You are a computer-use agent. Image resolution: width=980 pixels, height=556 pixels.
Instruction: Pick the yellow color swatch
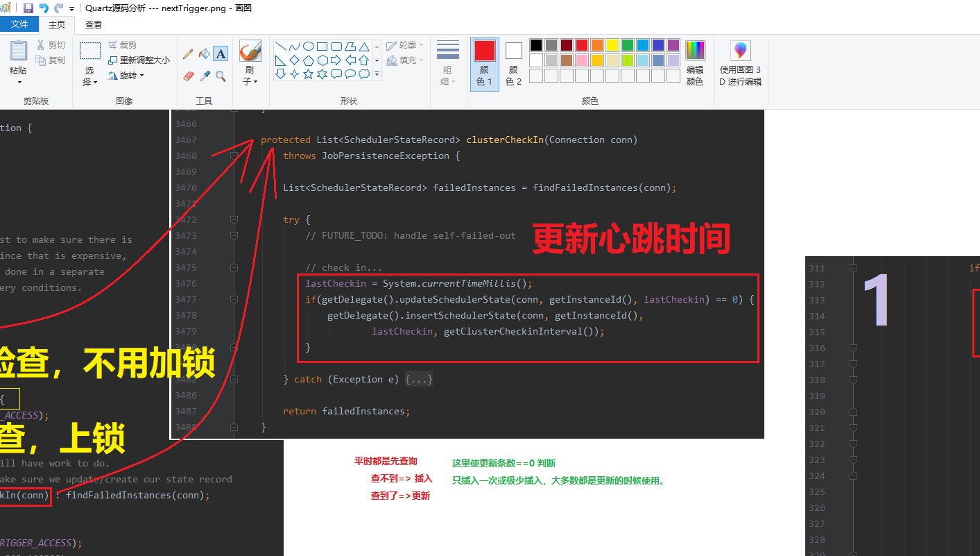click(612, 45)
